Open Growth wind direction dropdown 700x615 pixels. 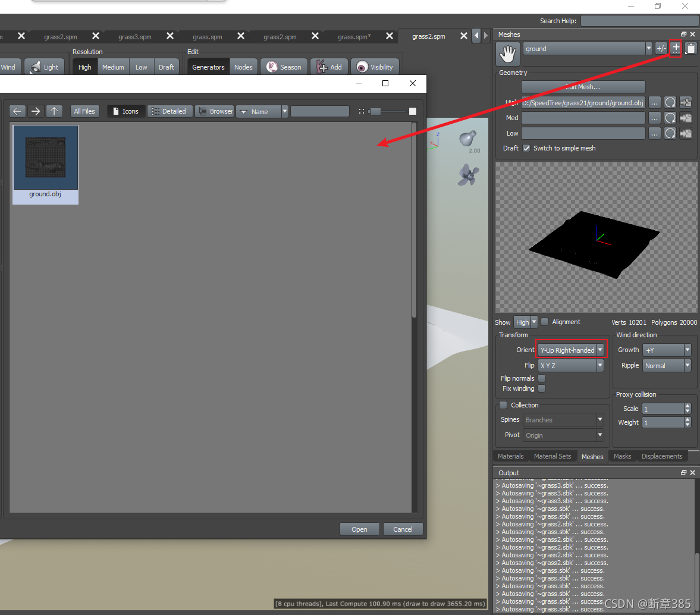(x=667, y=350)
